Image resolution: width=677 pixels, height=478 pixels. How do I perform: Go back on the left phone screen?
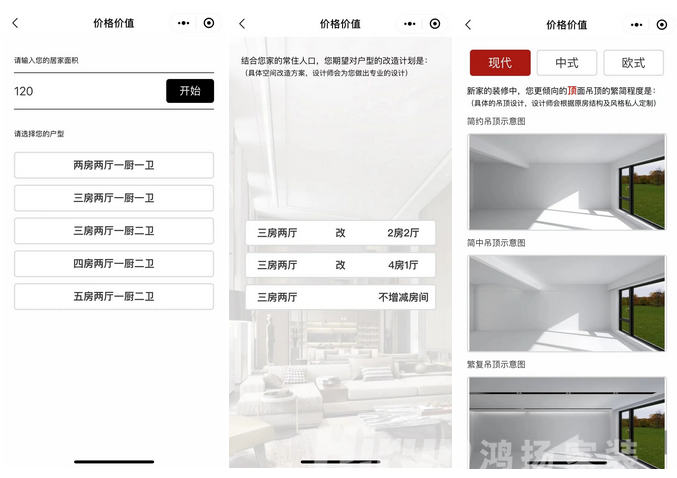point(16,23)
